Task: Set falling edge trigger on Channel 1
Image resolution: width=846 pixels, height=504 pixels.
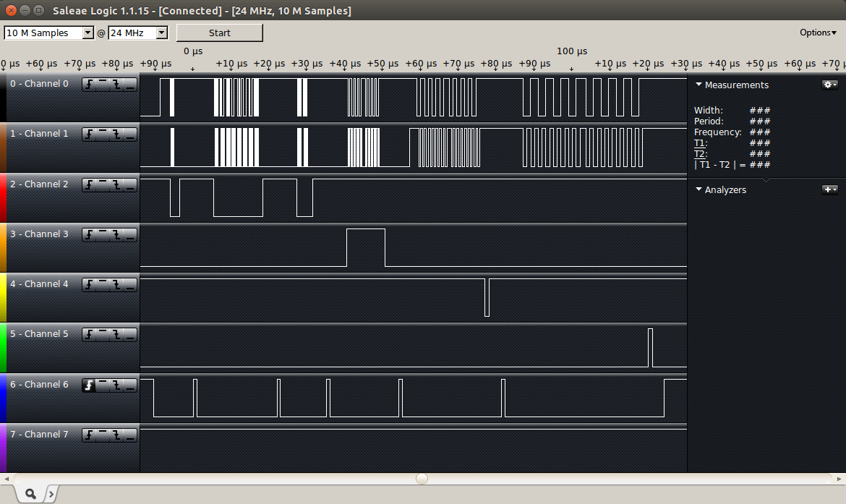Action: tap(116, 134)
